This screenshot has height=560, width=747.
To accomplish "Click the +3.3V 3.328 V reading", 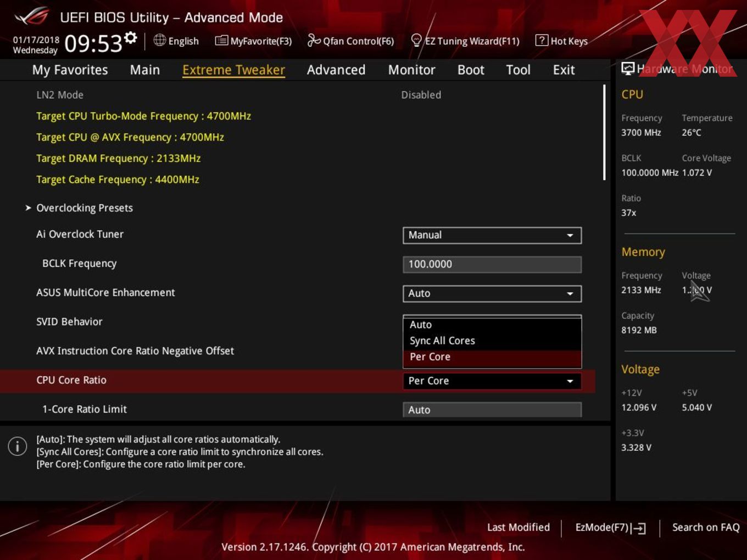I will coord(636,447).
